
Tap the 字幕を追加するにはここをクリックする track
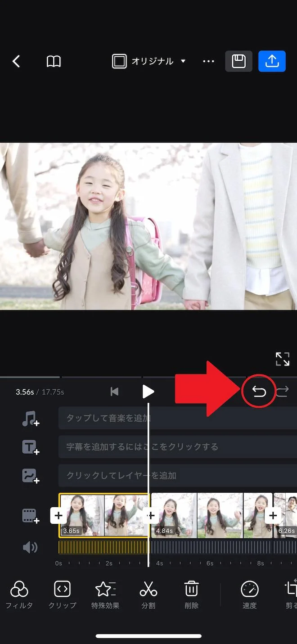(x=178, y=447)
